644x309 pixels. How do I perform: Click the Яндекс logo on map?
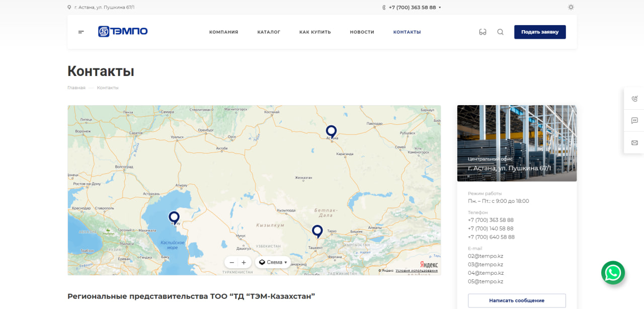[x=429, y=264]
